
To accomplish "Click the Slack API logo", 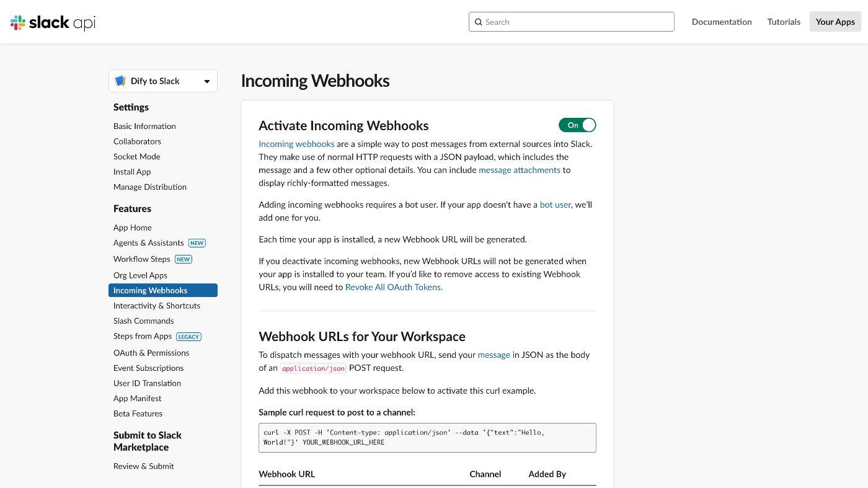I will (53, 22).
